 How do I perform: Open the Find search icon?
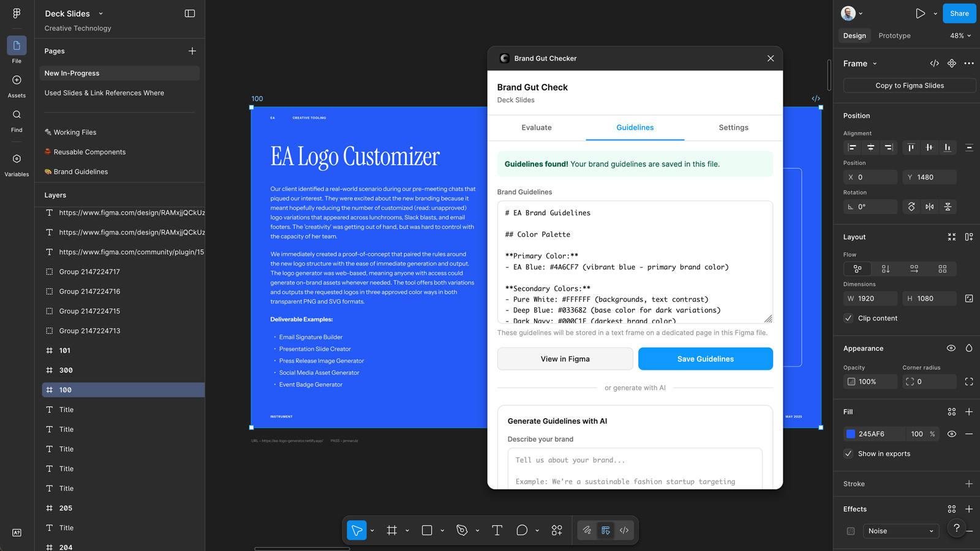coord(17,114)
